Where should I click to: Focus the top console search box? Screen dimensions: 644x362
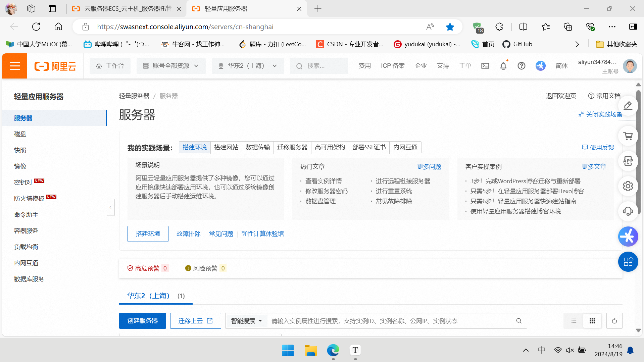[x=319, y=66]
